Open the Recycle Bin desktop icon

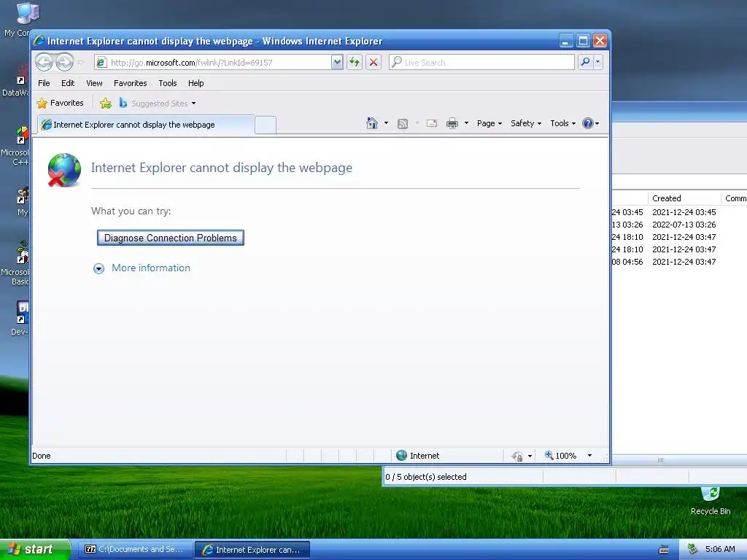tap(711, 501)
